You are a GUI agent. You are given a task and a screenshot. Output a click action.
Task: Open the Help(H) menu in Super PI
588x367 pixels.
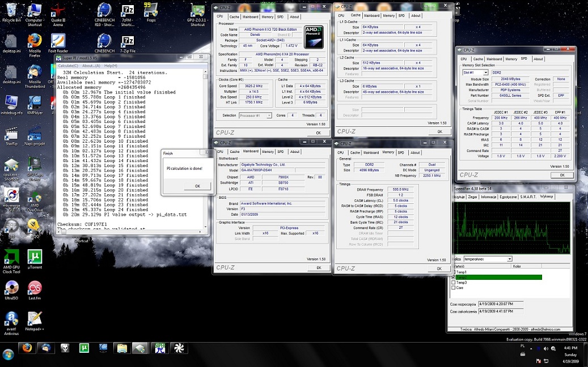[111, 66]
